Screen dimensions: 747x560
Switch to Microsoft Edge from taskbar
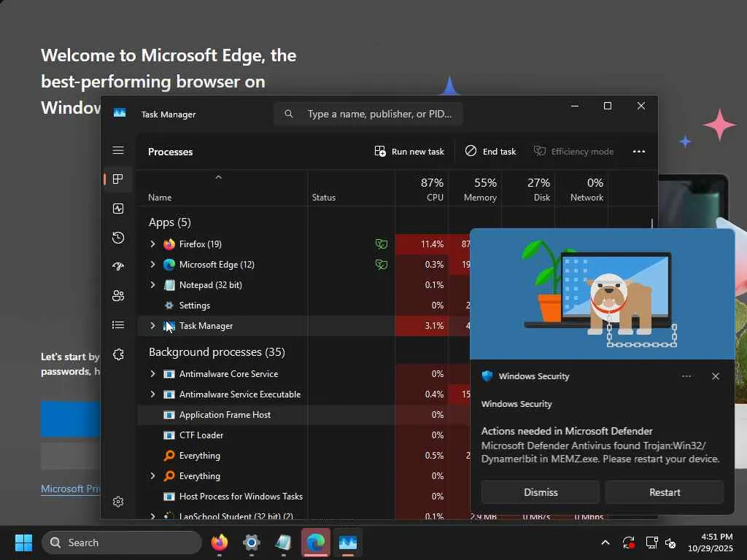[315, 542]
